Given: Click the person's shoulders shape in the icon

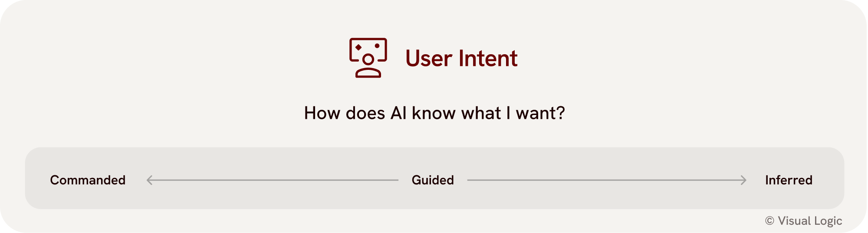Looking at the screenshot, I should click(368, 73).
